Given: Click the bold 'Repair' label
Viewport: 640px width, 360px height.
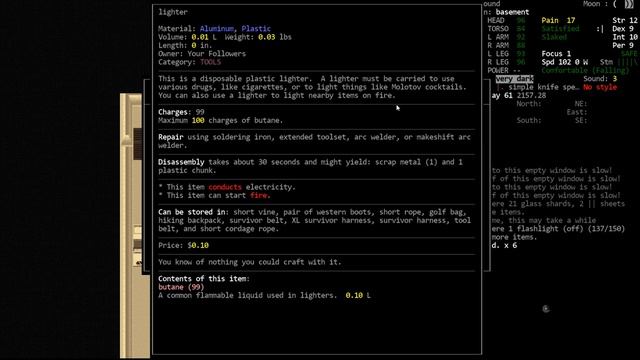Looking at the screenshot, I should (x=171, y=137).
